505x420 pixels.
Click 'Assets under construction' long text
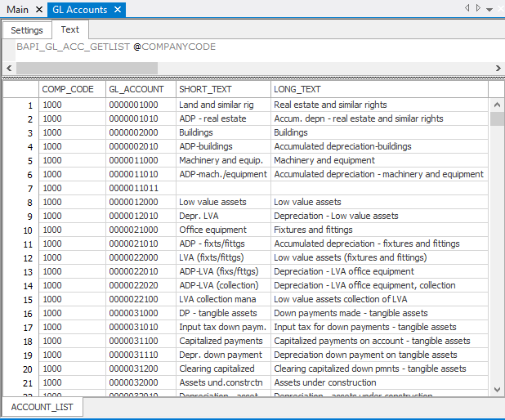click(379, 382)
